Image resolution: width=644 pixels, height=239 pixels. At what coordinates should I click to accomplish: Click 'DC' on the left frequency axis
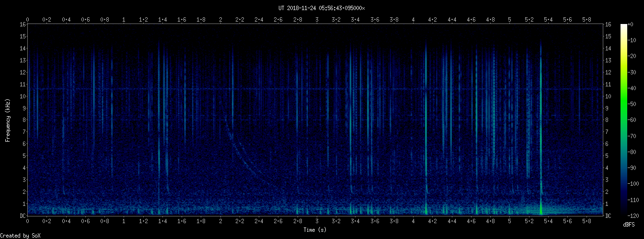22,216
